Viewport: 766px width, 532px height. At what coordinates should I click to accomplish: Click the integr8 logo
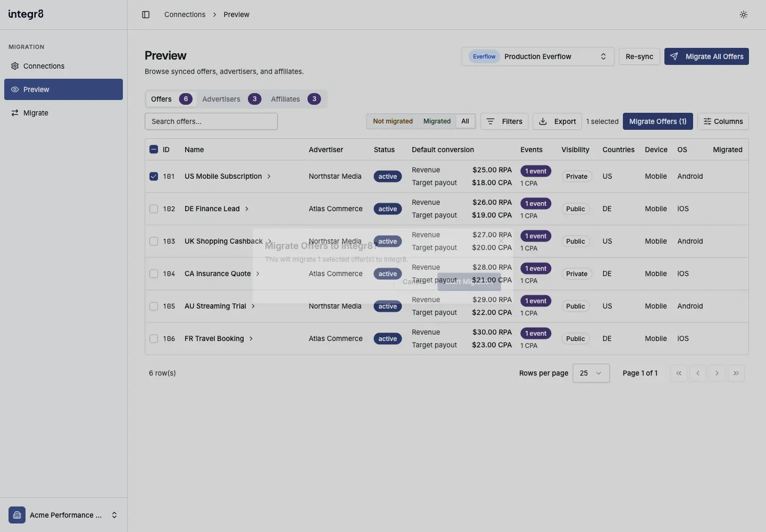click(x=26, y=14)
